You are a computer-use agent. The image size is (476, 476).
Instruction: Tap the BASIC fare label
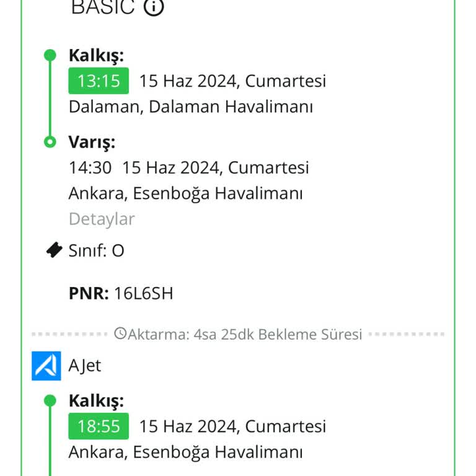pos(103,7)
